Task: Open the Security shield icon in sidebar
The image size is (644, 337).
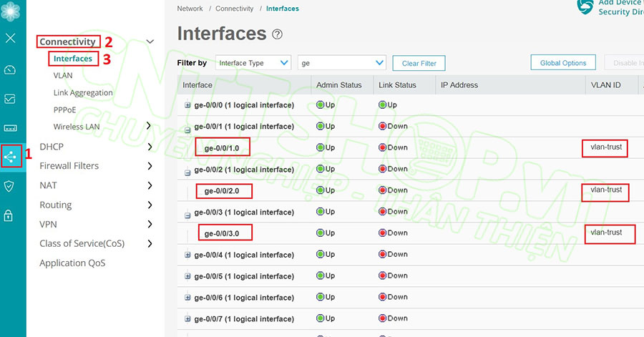Action: click(x=11, y=186)
